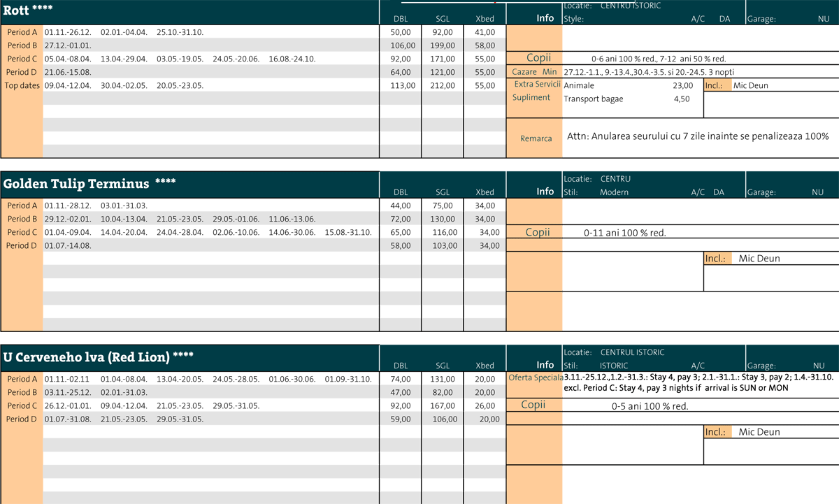The height and width of the screenshot is (504, 839).
Task: Select Rott Top dates single price 212,00
Action: [x=443, y=85]
